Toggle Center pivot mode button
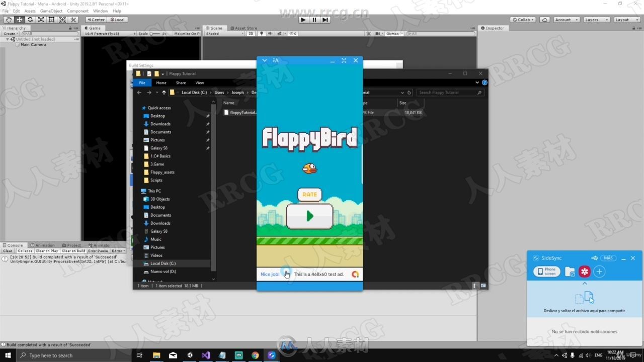This screenshot has width=644, height=362. pos(96,20)
